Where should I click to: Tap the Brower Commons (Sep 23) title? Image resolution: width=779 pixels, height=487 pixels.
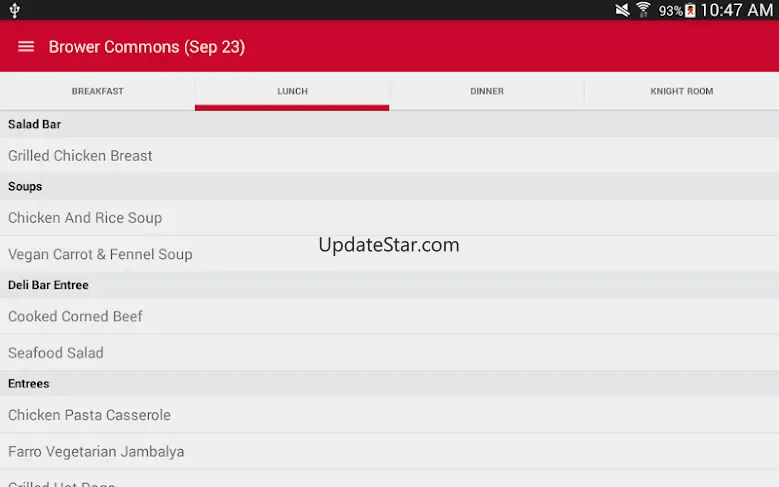pos(147,47)
